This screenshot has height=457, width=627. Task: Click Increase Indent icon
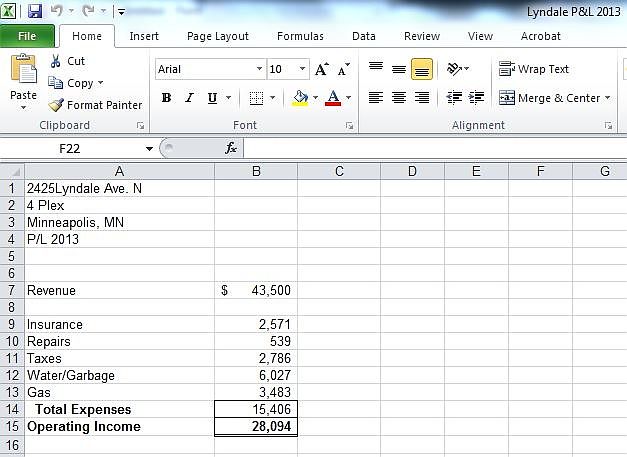coord(476,97)
